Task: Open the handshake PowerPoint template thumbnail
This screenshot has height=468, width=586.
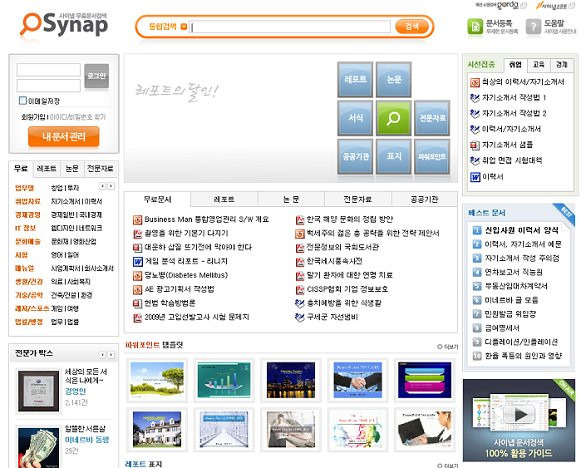Action: point(358,380)
